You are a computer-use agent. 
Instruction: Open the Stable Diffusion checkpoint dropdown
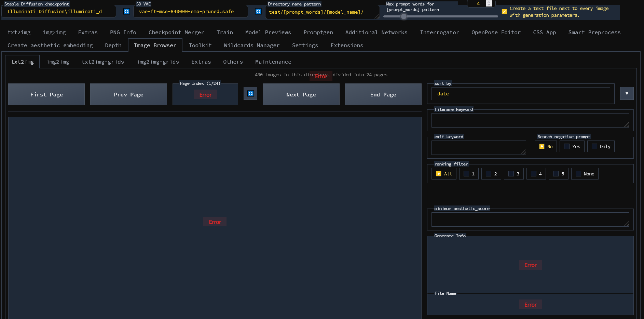pos(58,11)
